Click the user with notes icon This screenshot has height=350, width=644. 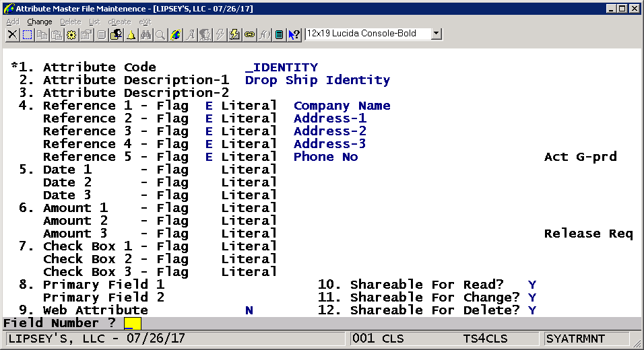[x=116, y=34]
